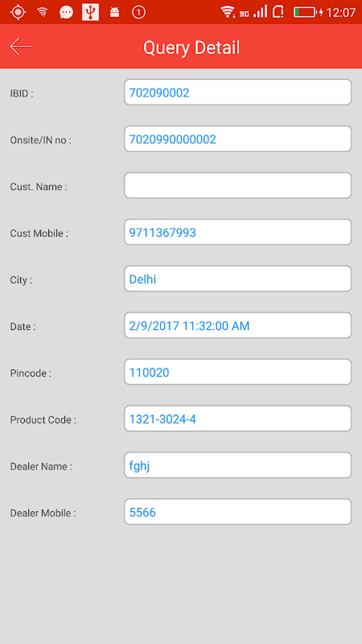Image resolution: width=362 pixels, height=644 pixels.
Task: Select the IBID field showing 702090002
Action: tap(237, 92)
